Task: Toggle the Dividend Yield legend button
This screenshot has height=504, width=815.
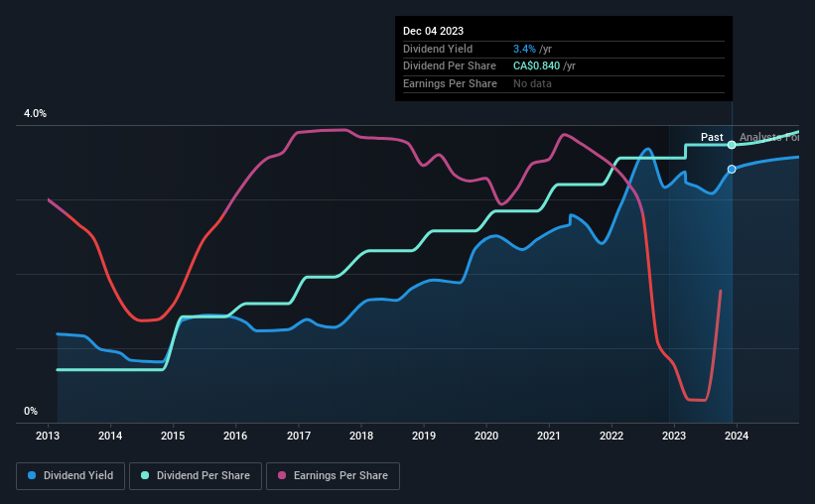Action: pyautogui.click(x=70, y=476)
